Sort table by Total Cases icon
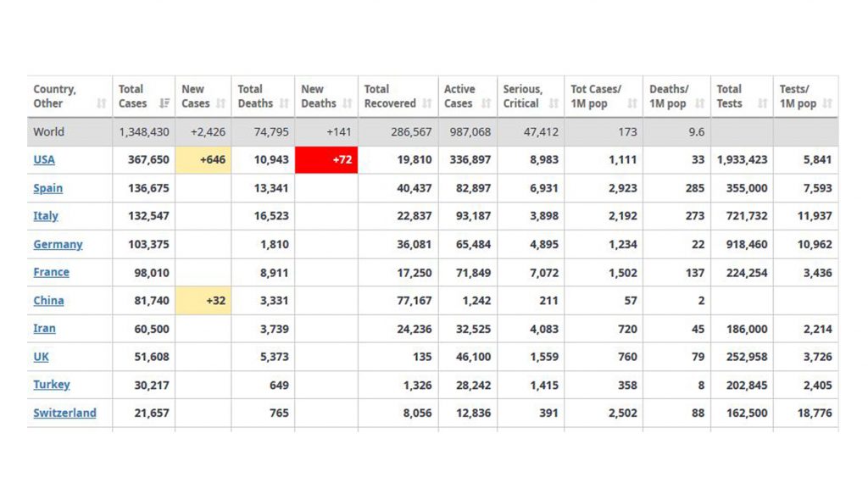 pos(165,103)
